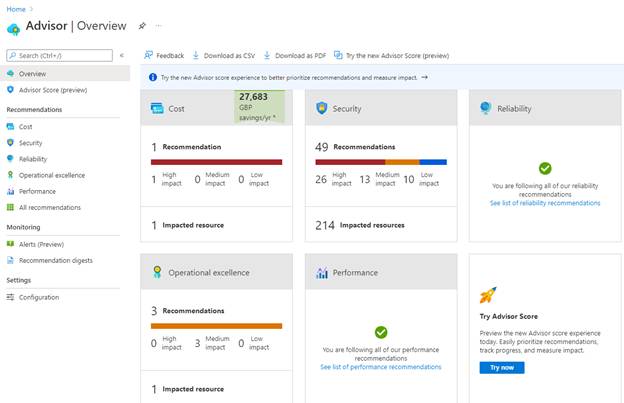Click the Operational excellence orange impact bar
Screen dimensions: 624x403
click(216, 326)
